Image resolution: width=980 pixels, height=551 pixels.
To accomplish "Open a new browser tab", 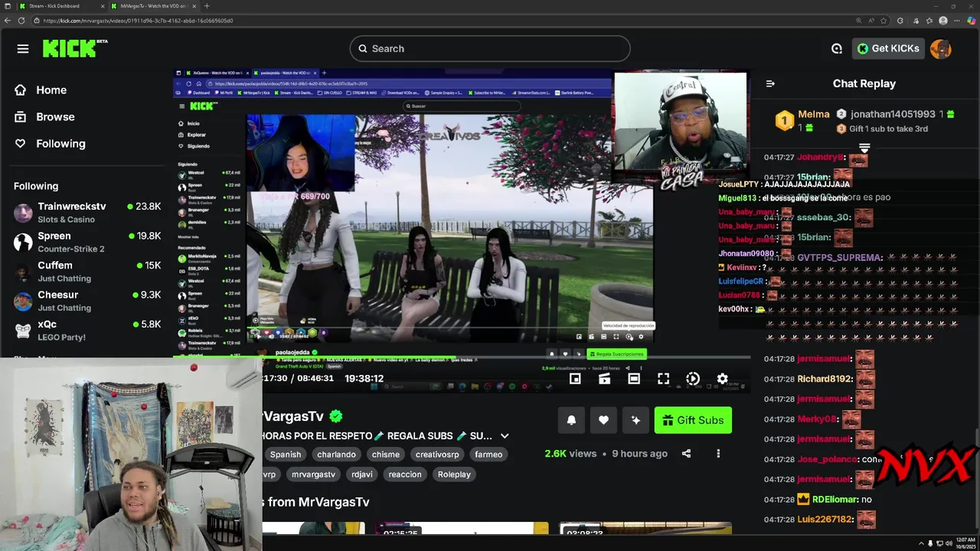I will click(x=207, y=6).
